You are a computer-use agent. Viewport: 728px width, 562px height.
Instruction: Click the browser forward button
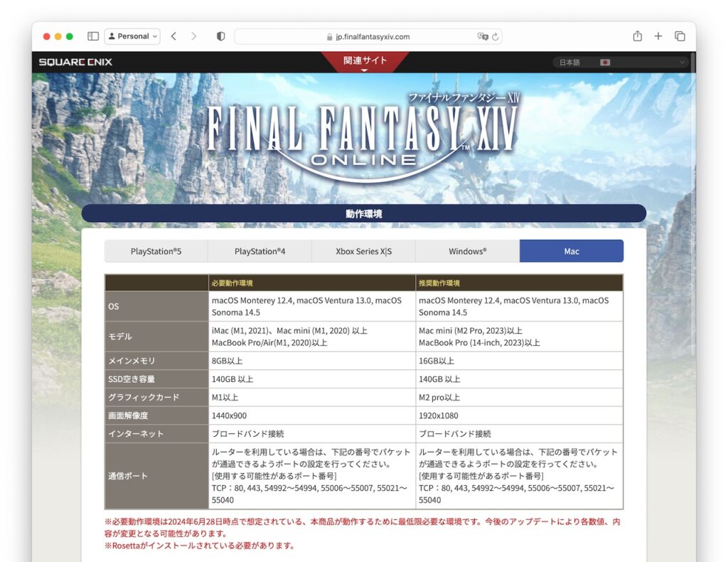(193, 36)
